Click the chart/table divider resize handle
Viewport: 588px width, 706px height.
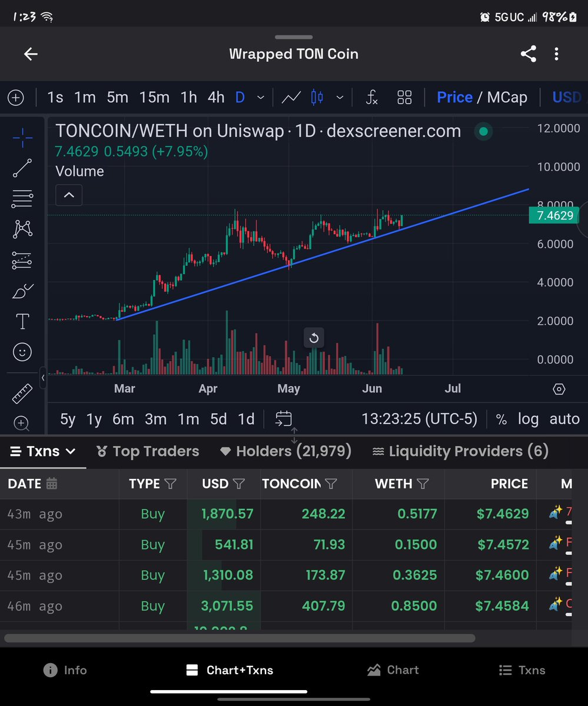294,435
